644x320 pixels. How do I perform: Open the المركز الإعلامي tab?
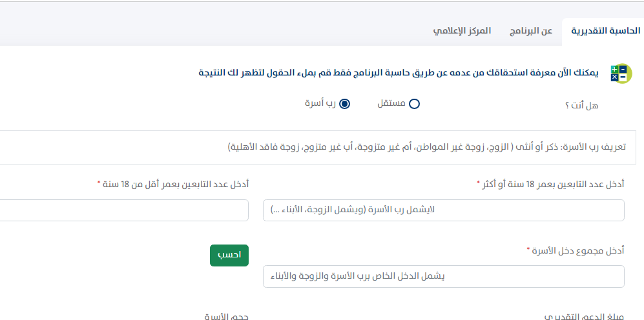(462, 31)
